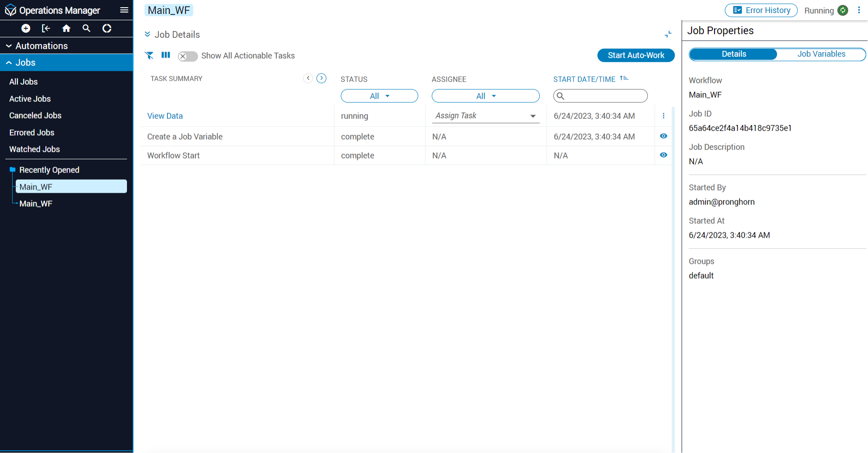The height and width of the screenshot is (453, 868).
Task: Toggle Show All Actionable Tasks switch
Action: pyautogui.click(x=187, y=56)
